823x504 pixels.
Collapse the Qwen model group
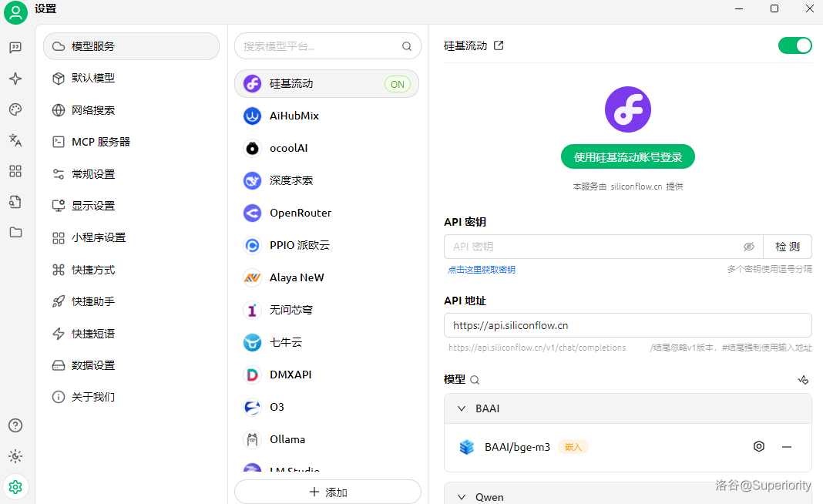click(462, 497)
